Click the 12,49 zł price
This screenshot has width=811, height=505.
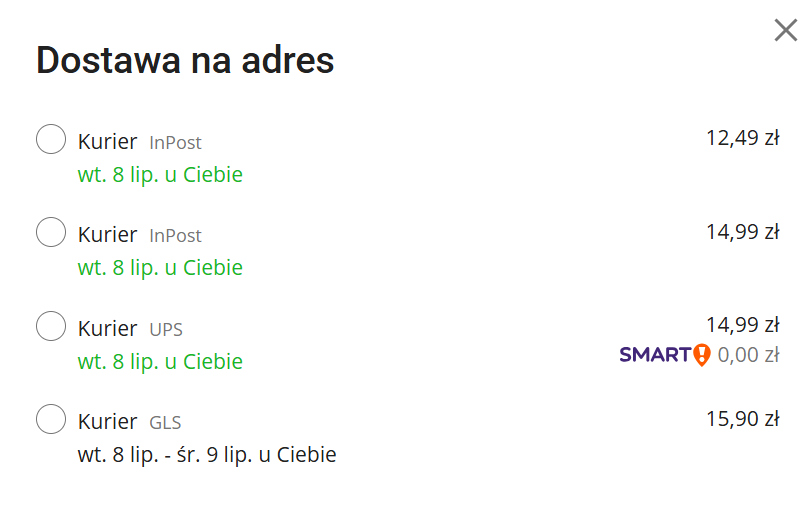[743, 138]
